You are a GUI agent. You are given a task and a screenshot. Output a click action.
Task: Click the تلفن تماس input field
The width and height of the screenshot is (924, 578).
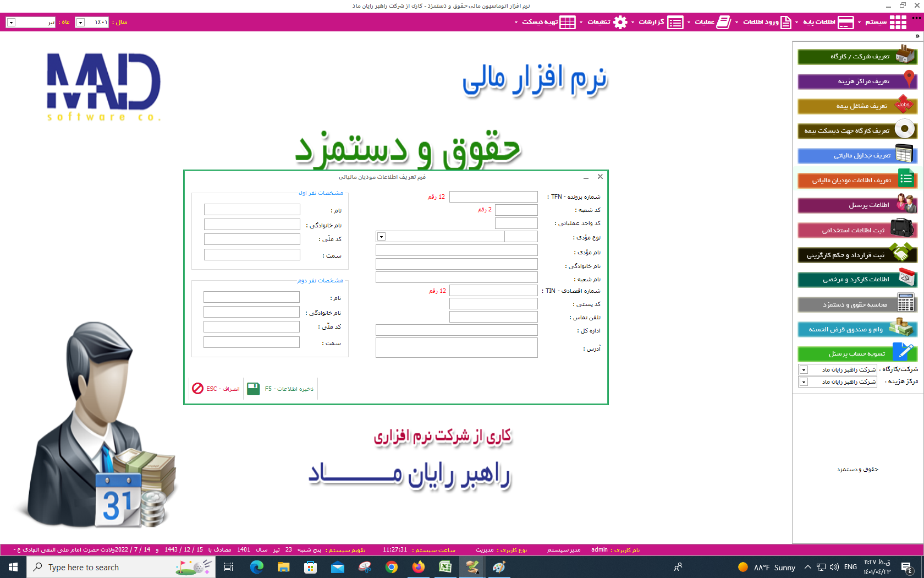pyautogui.click(x=493, y=317)
